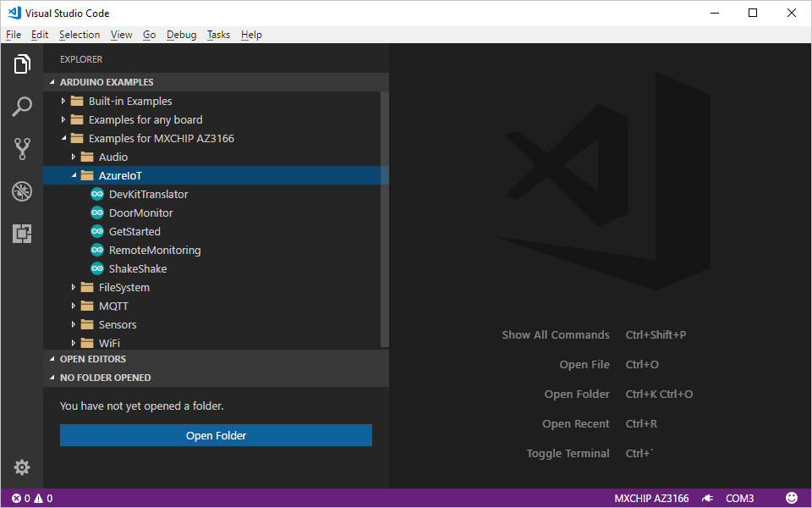
Task: Click the serial port plug icon
Action: [x=707, y=499]
